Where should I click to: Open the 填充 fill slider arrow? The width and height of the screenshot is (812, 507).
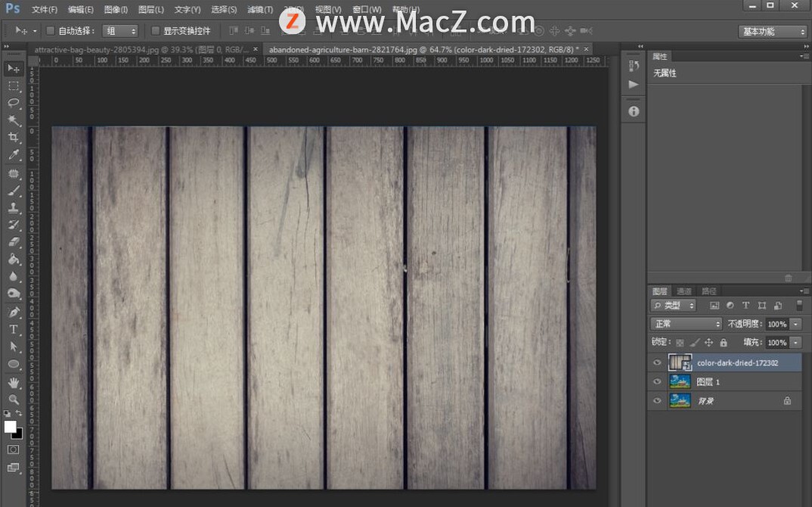[796, 343]
